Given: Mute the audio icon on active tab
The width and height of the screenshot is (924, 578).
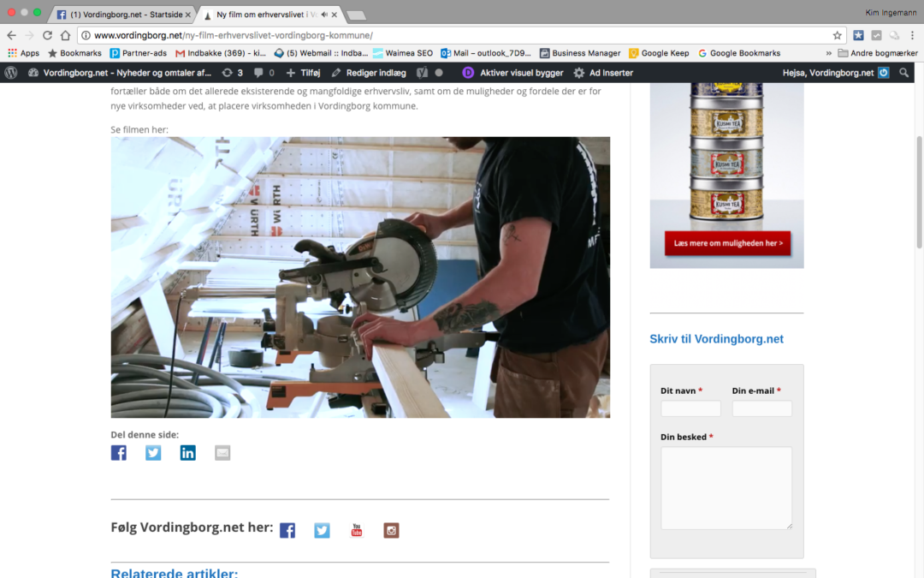Looking at the screenshot, I should point(324,15).
